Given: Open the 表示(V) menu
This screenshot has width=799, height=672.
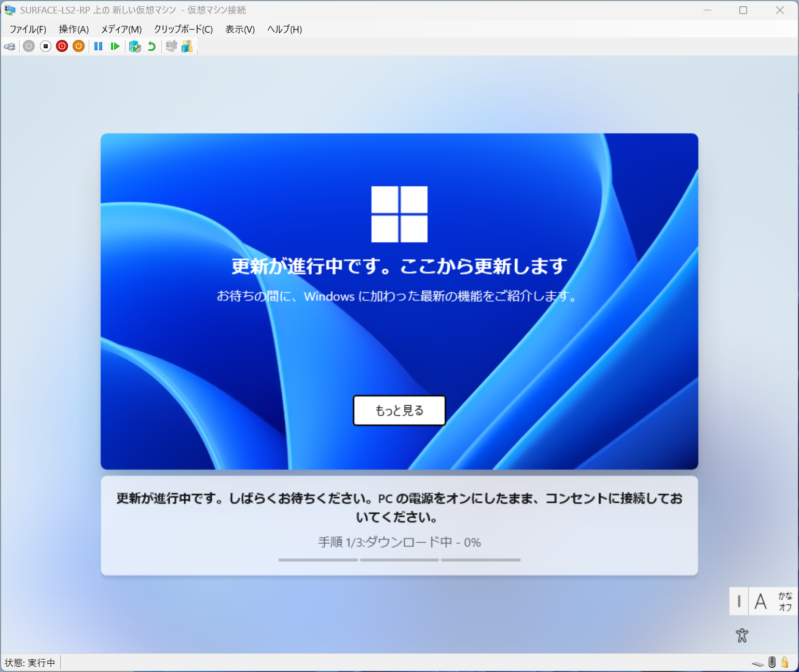Looking at the screenshot, I should 239,30.
